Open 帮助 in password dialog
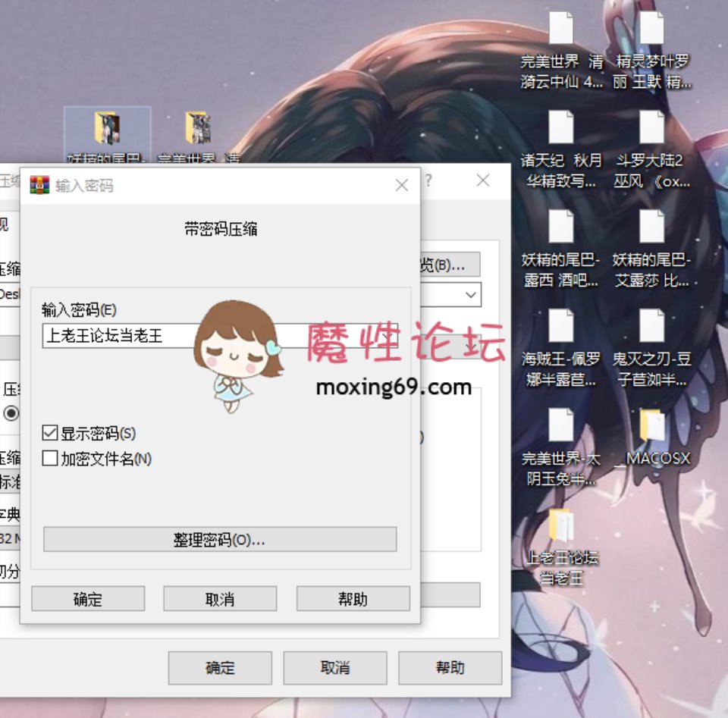This screenshot has height=718, width=728. point(353,599)
